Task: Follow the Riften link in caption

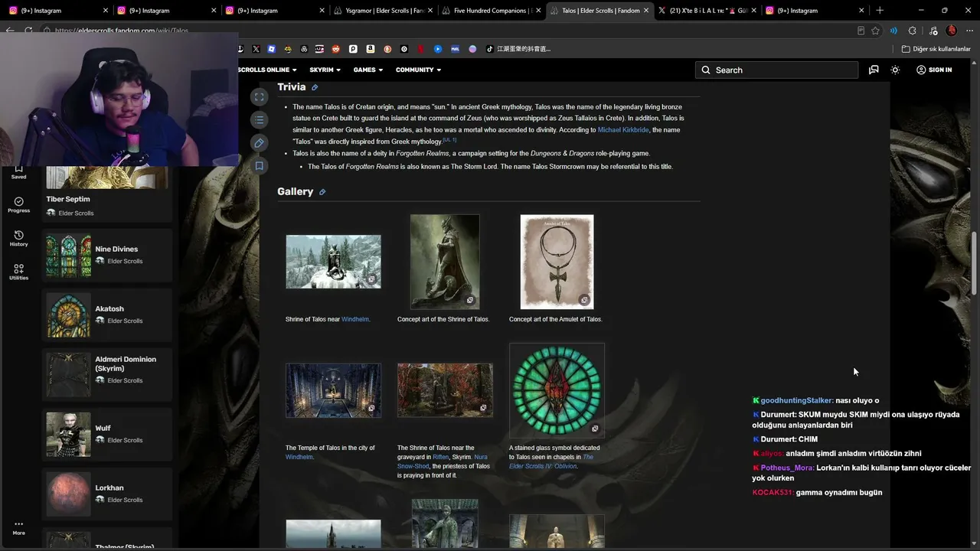Action: click(x=441, y=457)
